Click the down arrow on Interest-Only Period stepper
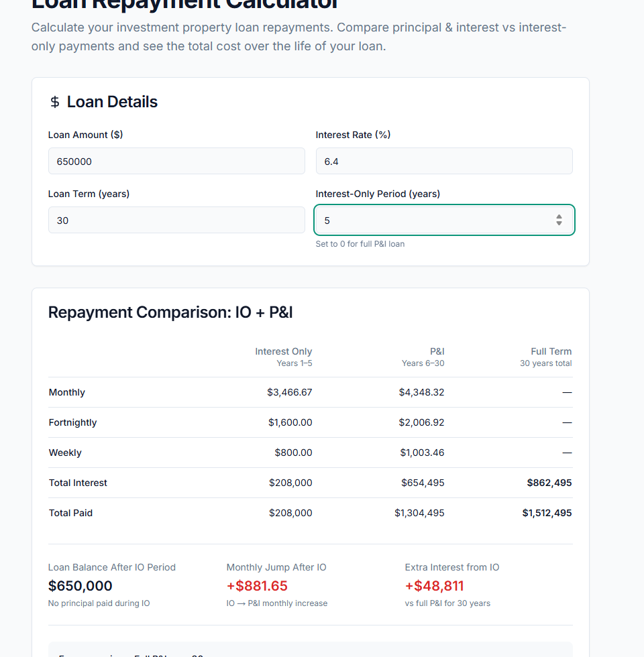The image size is (644, 657). tap(559, 223)
